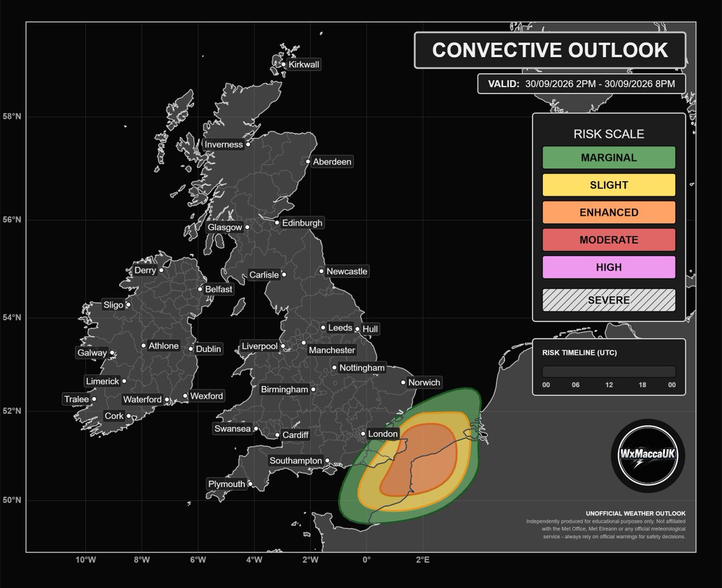The image size is (722, 588).
Task: Click the Manchester city label
Action: click(x=332, y=350)
